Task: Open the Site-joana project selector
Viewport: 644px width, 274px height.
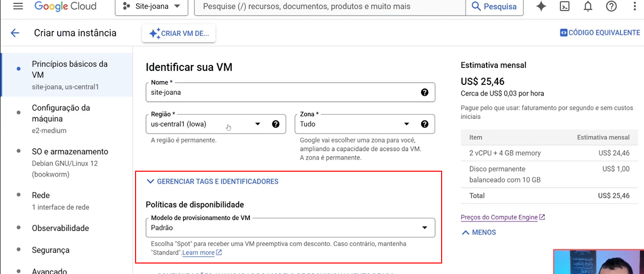Action: click(152, 7)
